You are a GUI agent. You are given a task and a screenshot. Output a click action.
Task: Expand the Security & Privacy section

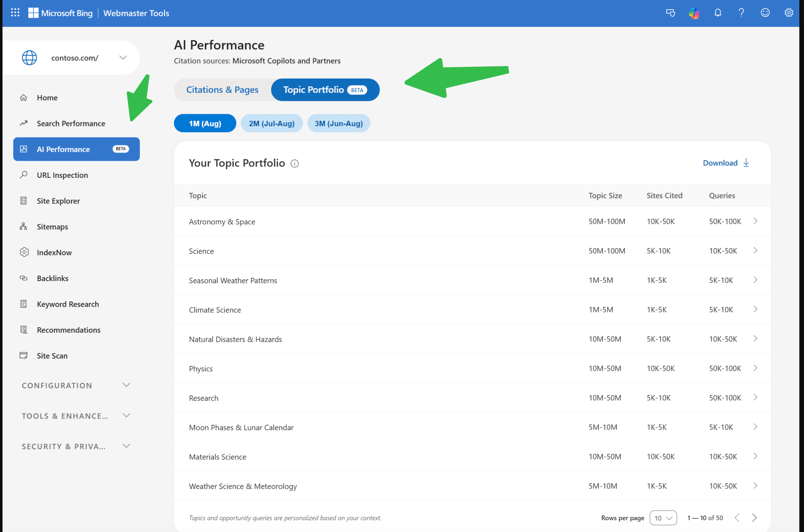tap(76, 446)
